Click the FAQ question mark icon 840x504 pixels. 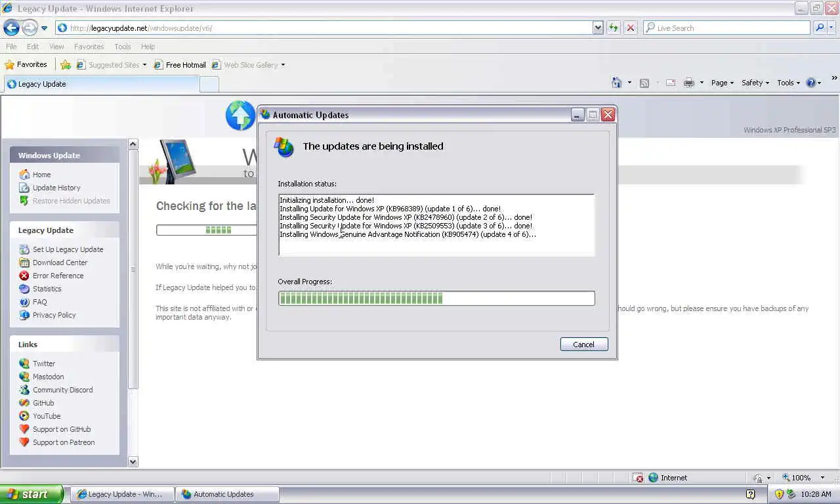coord(24,302)
